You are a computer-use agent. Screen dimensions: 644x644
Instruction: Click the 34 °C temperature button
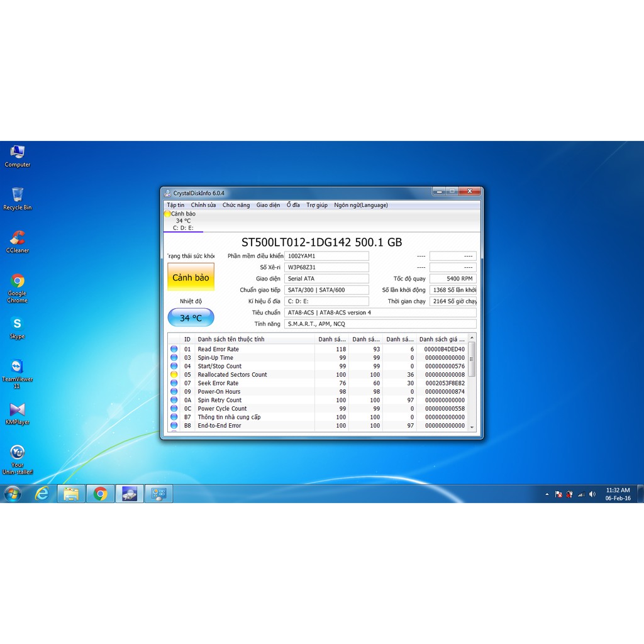coord(191,318)
